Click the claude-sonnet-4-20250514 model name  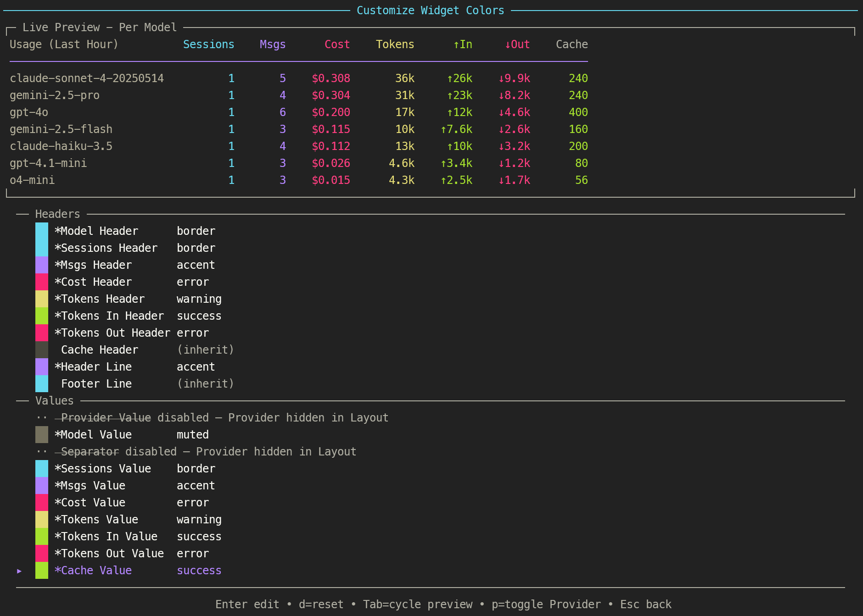point(87,78)
